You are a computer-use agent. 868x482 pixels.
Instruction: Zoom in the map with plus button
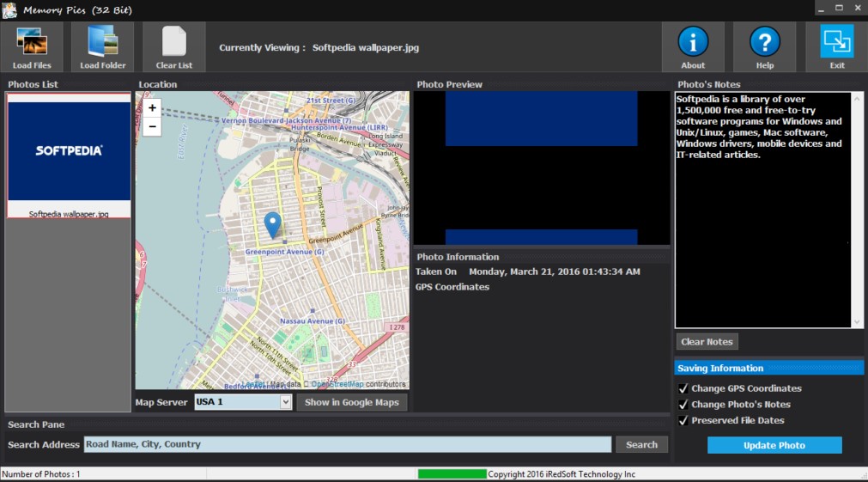click(x=152, y=108)
